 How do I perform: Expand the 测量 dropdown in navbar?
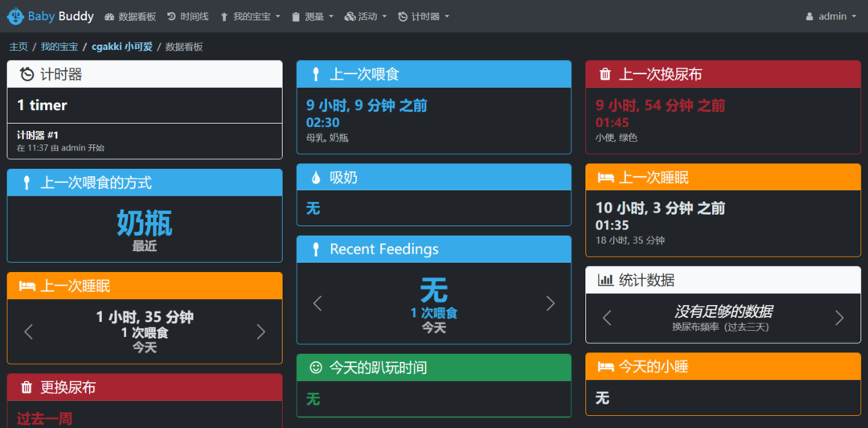point(313,17)
